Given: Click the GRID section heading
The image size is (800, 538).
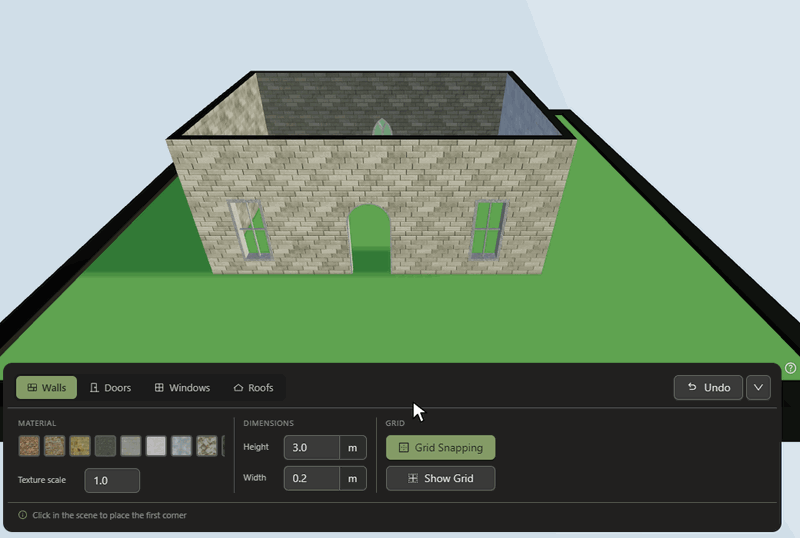Looking at the screenshot, I should pyautogui.click(x=395, y=423).
